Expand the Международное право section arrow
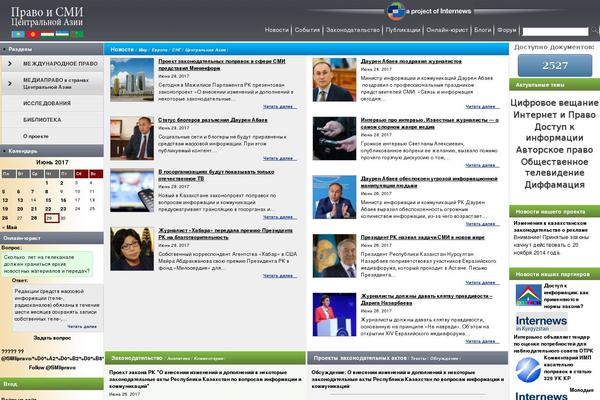Viewport: 600px width, 400px height. (x=10, y=64)
